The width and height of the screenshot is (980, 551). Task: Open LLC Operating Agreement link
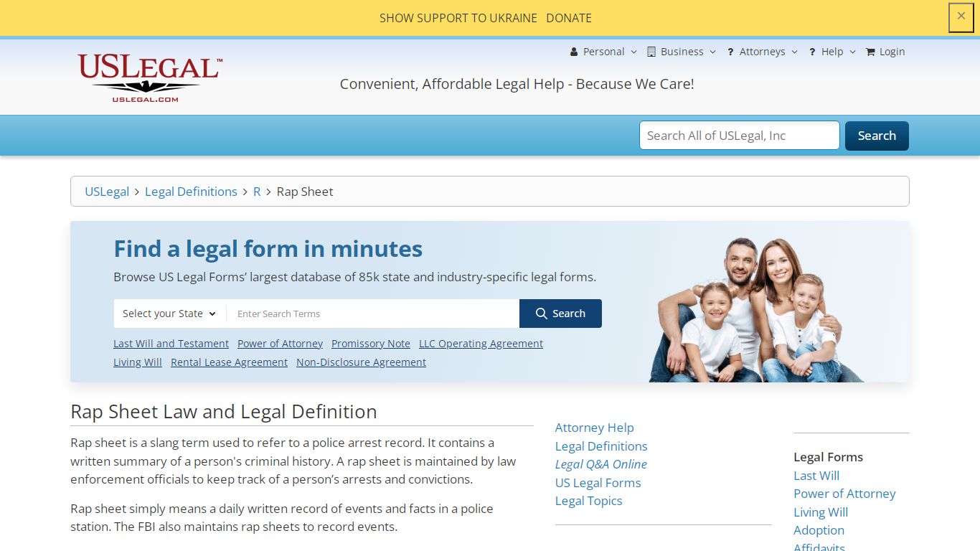(481, 344)
